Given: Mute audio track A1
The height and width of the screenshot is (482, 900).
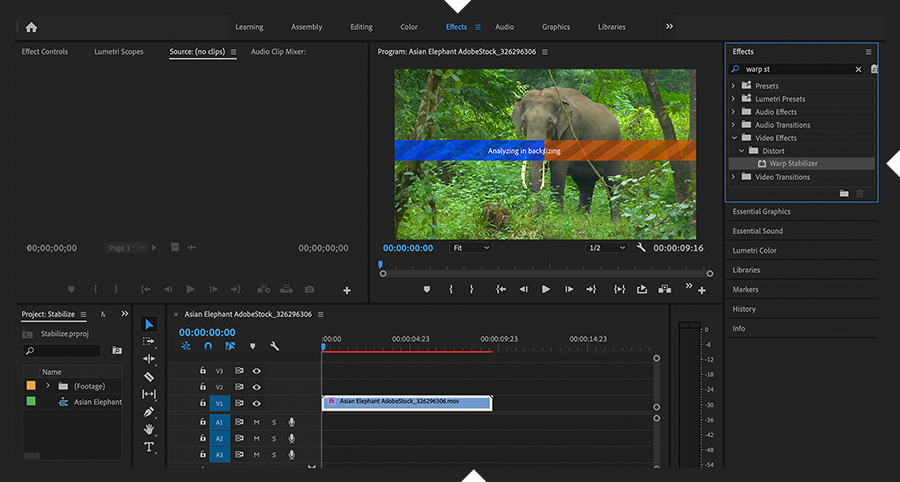Looking at the screenshot, I should click(x=256, y=422).
